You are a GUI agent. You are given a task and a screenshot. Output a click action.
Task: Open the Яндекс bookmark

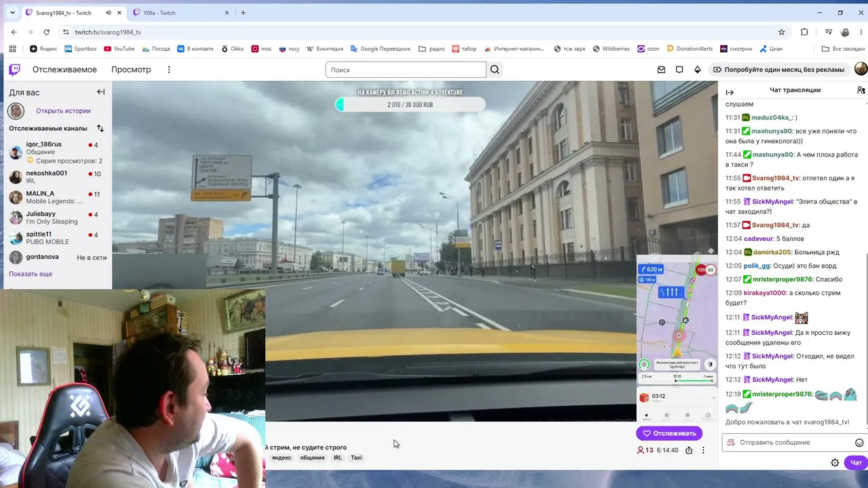pyautogui.click(x=43, y=49)
